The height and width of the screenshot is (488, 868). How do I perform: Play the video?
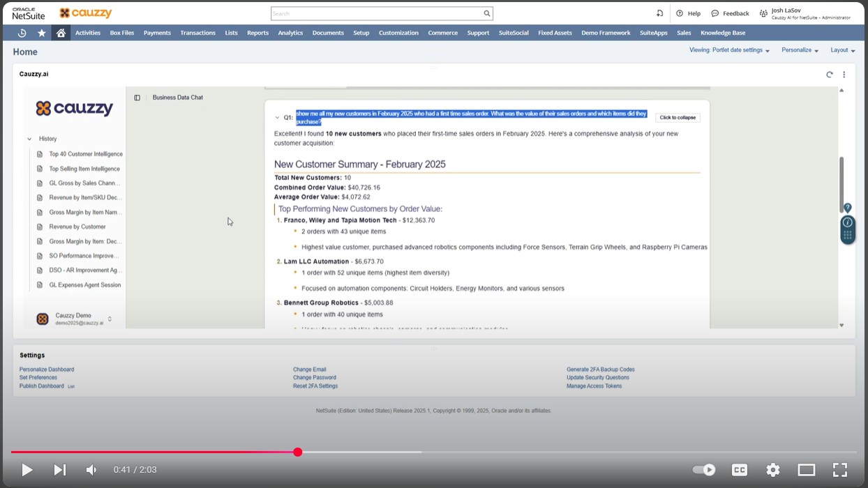tap(27, 470)
